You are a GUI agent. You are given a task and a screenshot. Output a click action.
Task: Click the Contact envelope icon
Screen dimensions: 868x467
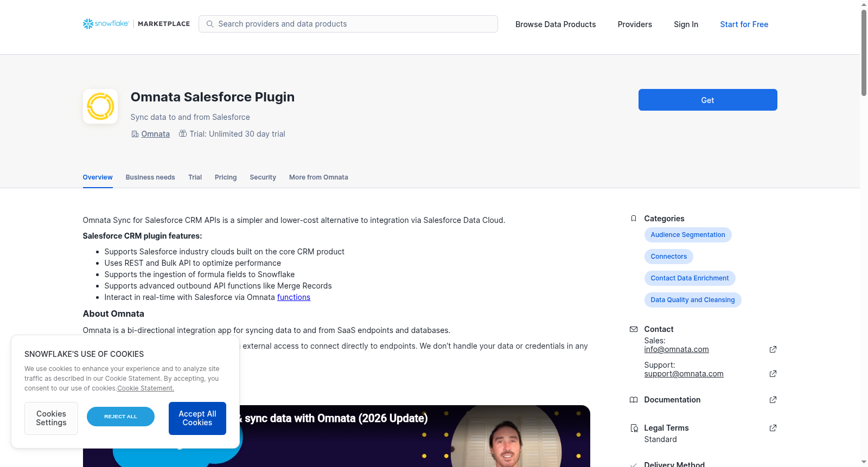634,329
